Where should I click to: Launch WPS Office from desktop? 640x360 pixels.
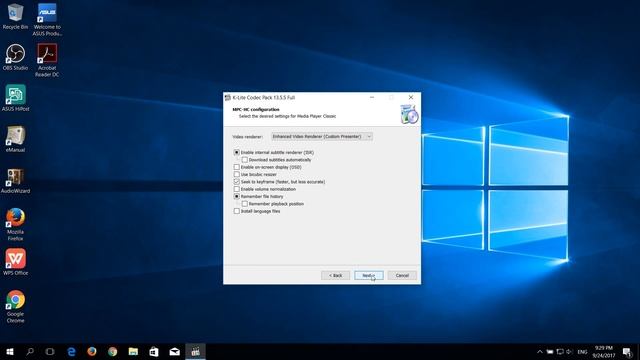click(x=15, y=262)
